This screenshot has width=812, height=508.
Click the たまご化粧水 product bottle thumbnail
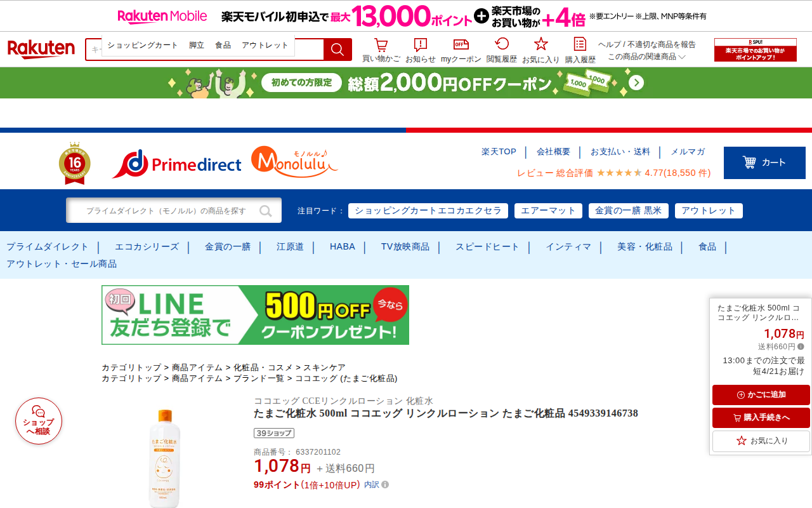tap(164, 457)
